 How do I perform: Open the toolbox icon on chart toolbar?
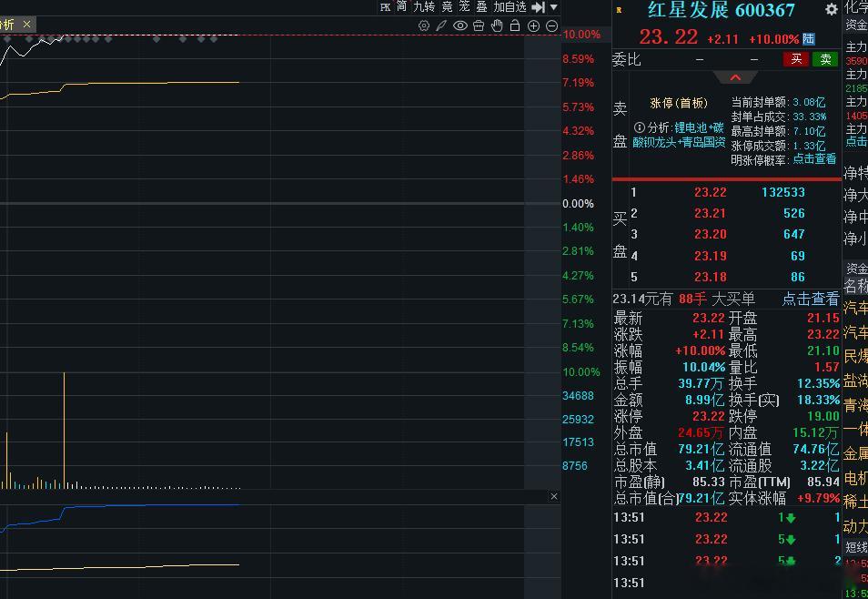point(478,25)
